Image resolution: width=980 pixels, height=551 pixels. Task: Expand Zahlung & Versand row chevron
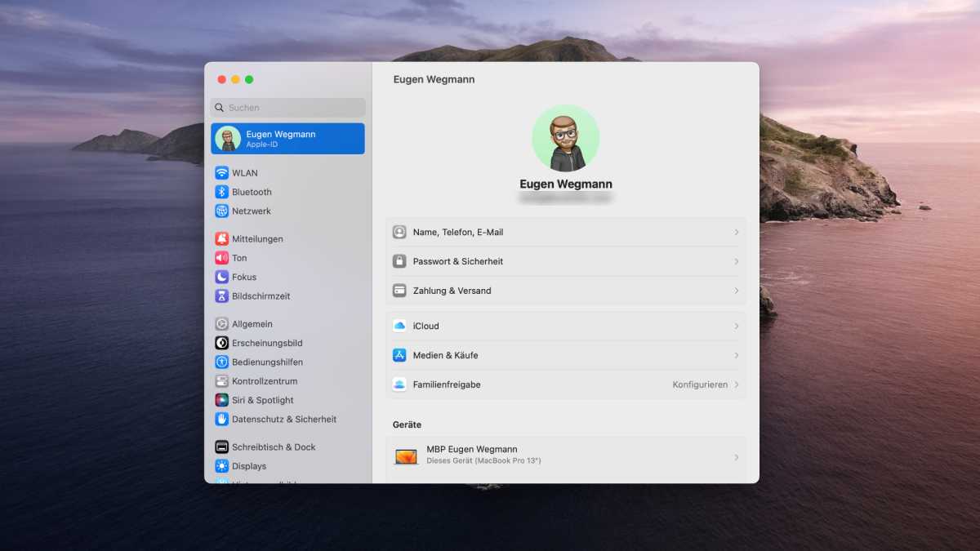pos(736,291)
